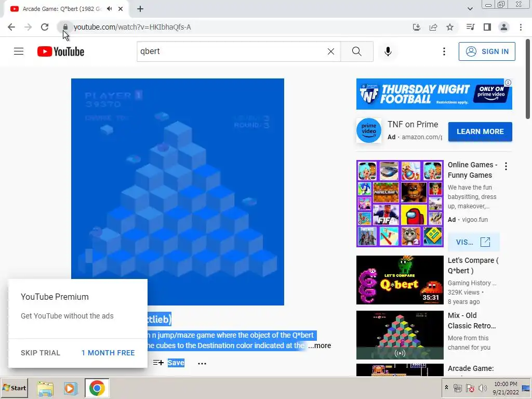
Task: Click the browser back arrow
Action: click(x=11, y=27)
